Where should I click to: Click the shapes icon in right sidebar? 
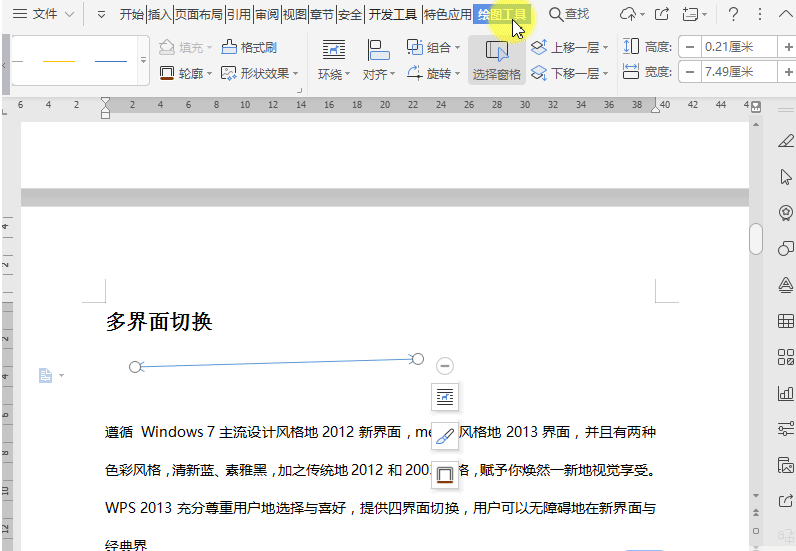786,249
